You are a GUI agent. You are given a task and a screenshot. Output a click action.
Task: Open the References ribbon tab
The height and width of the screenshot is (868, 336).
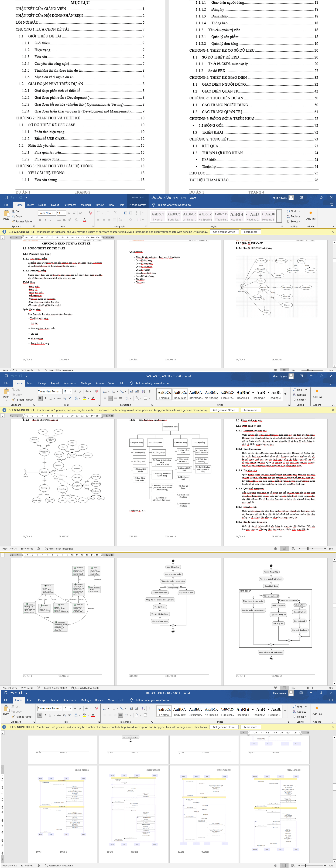(x=70, y=205)
